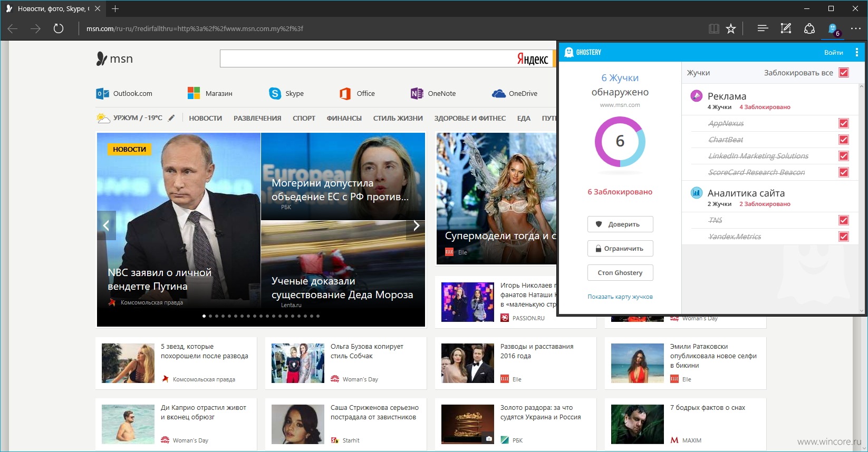Open the ЗДОРОВЬЕ И ФИТНЕС section

470,118
